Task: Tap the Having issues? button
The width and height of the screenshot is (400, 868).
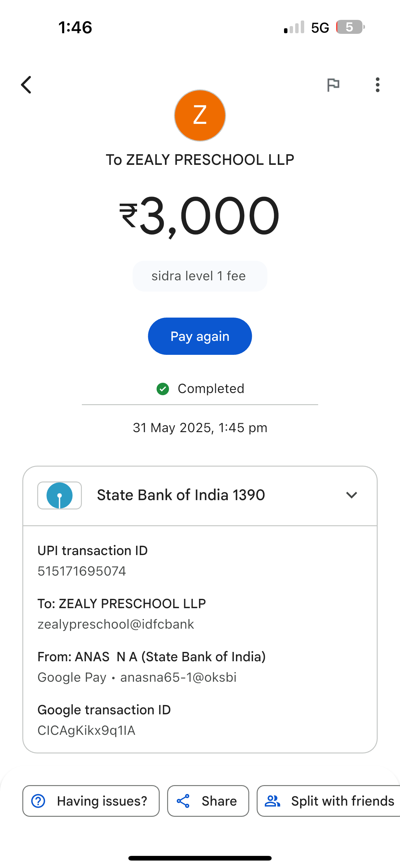Action: [x=91, y=801]
